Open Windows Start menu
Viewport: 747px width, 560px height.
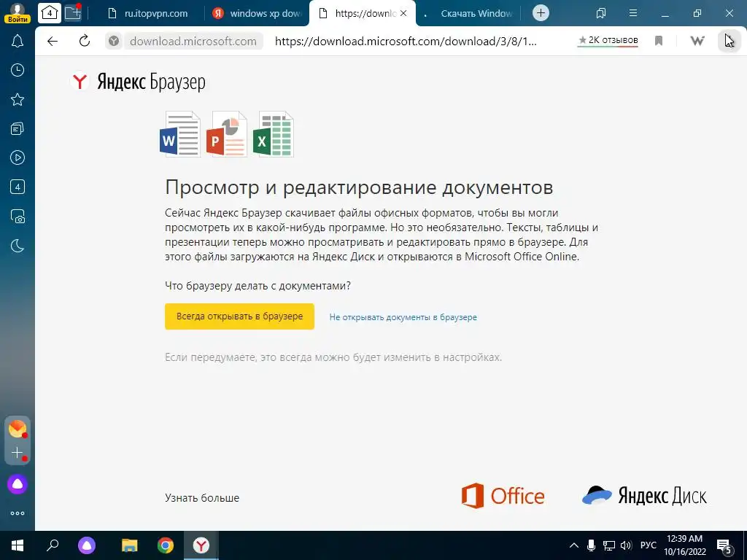click(18, 545)
